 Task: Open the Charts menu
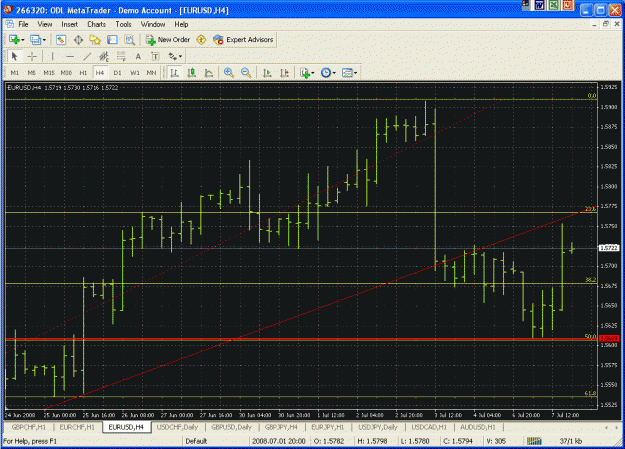(x=96, y=24)
